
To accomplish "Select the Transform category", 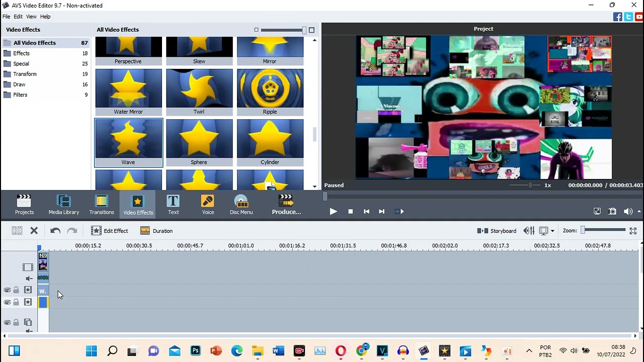I will [x=45, y=74].
